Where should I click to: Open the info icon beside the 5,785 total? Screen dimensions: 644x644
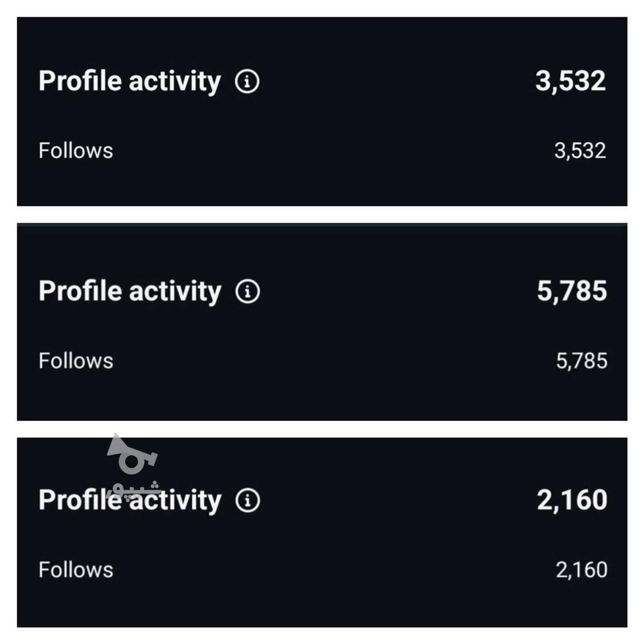tap(247, 291)
